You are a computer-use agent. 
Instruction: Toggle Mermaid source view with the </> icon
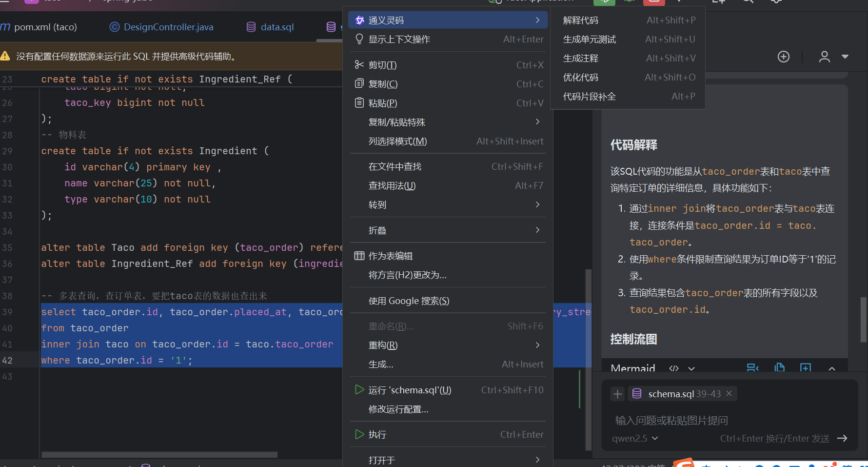pos(673,369)
